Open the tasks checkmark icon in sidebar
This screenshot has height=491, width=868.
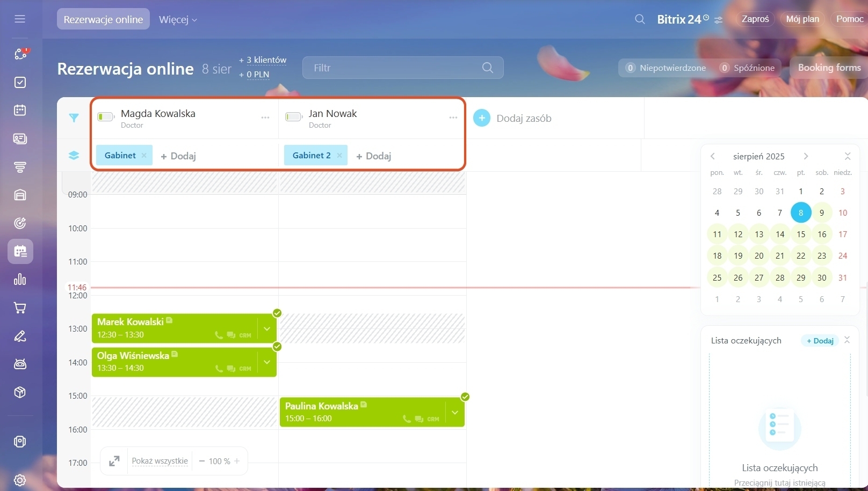coord(20,82)
